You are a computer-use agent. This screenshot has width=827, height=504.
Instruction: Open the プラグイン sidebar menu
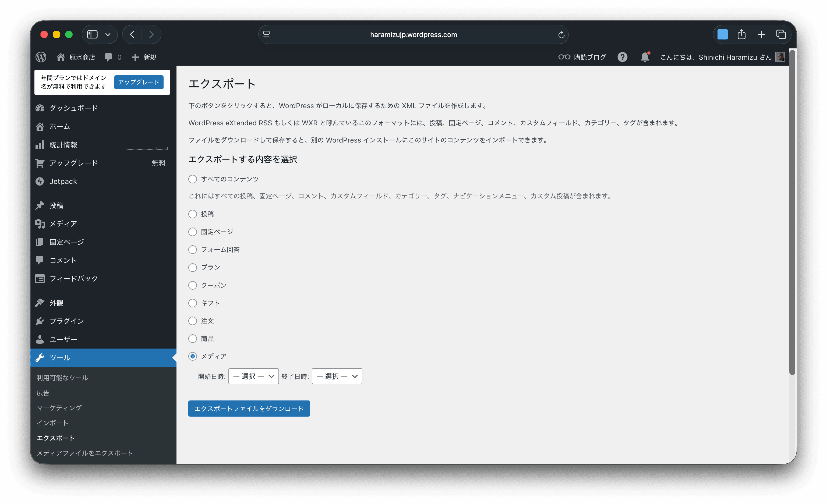coord(66,321)
